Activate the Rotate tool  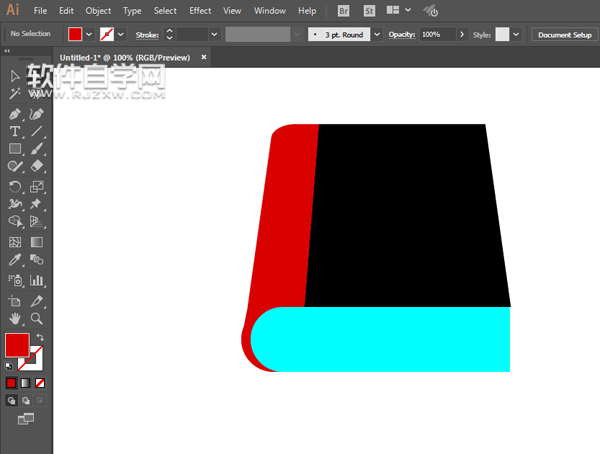(15, 186)
